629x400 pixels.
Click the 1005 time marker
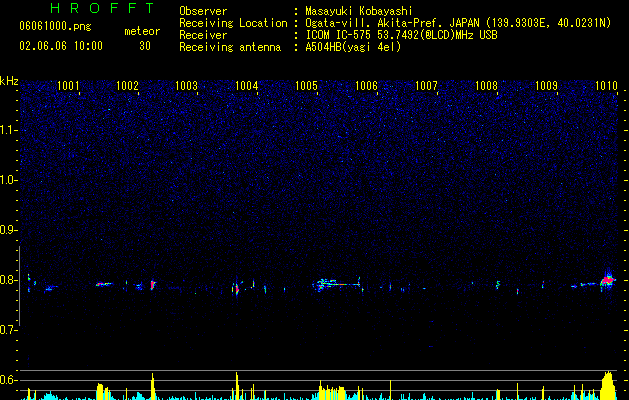(x=306, y=85)
